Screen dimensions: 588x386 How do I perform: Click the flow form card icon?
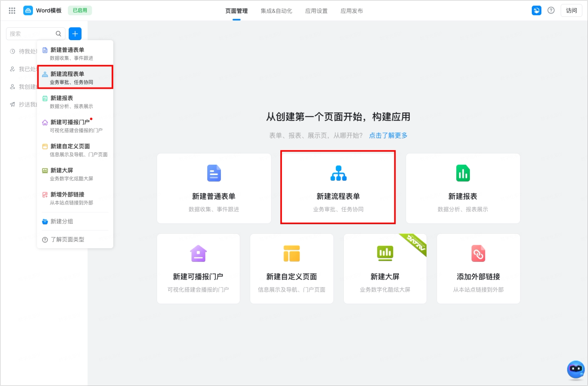click(x=338, y=173)
